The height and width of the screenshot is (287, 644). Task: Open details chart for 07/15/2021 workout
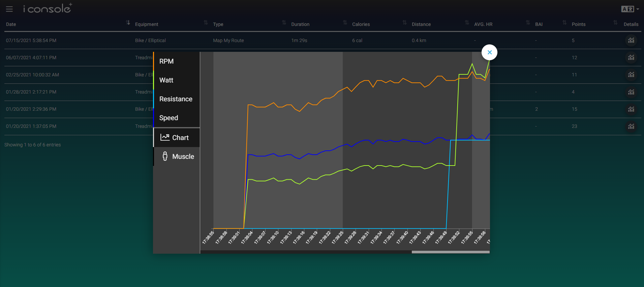pos(631,40)
